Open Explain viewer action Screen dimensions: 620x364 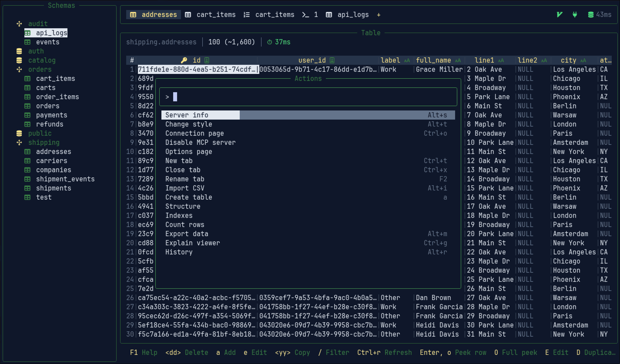308,243
